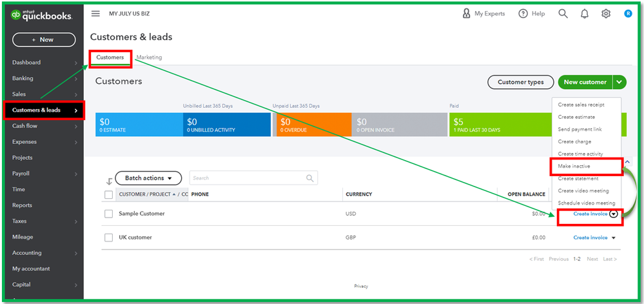Choose Create estimate from the menu
Image resolution: width=644 pixels, height=304 pixels.
(576, 117)
